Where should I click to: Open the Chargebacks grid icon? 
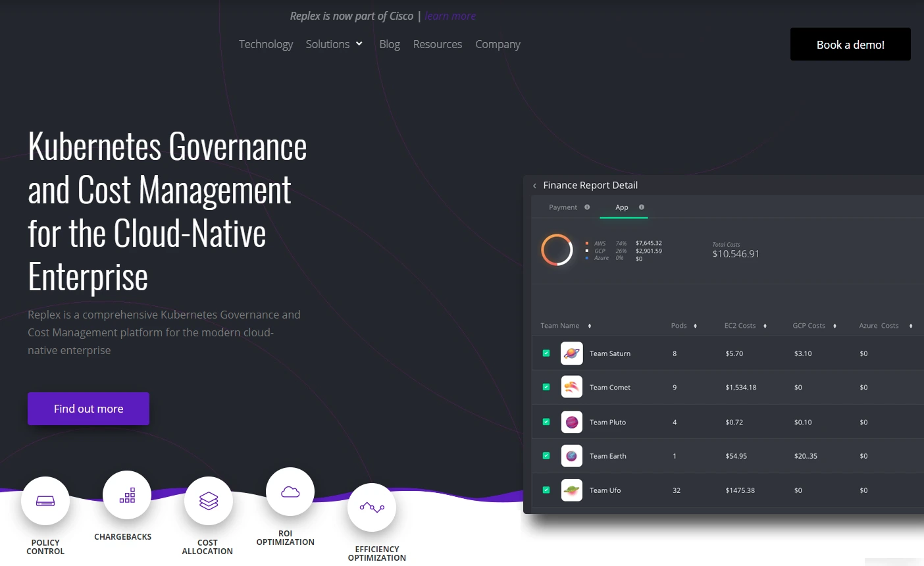[x=127, y=495]
